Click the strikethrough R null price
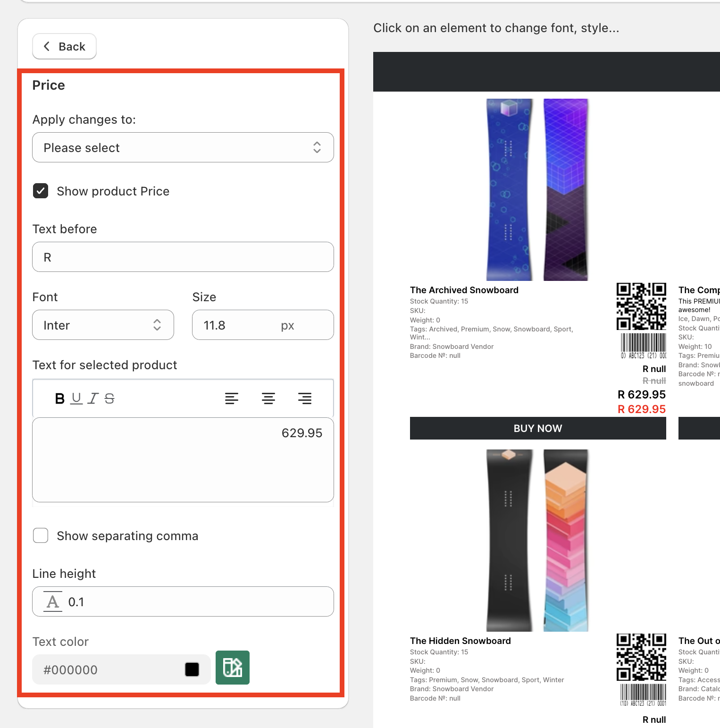 (x=654, y=381)
